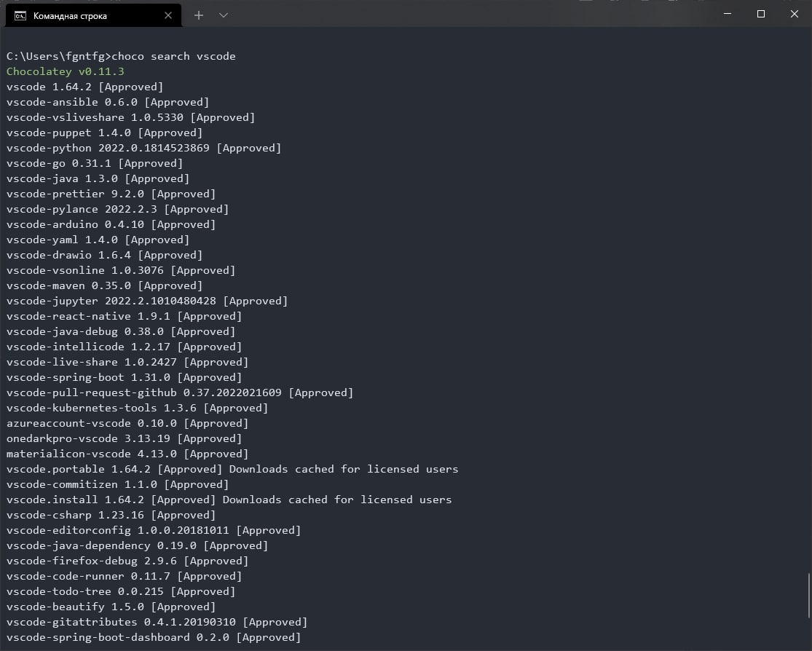Open a new terminal tab with plus
812x651 pixels.
198,15
